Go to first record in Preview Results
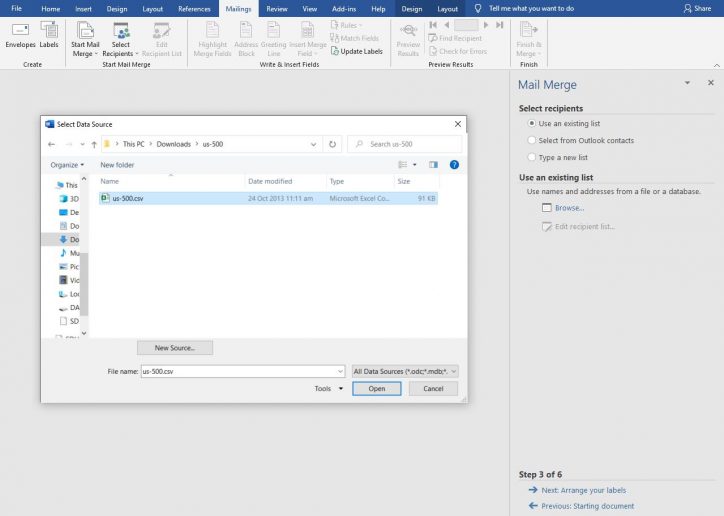724x516 pixels. [x=433, y=25]
